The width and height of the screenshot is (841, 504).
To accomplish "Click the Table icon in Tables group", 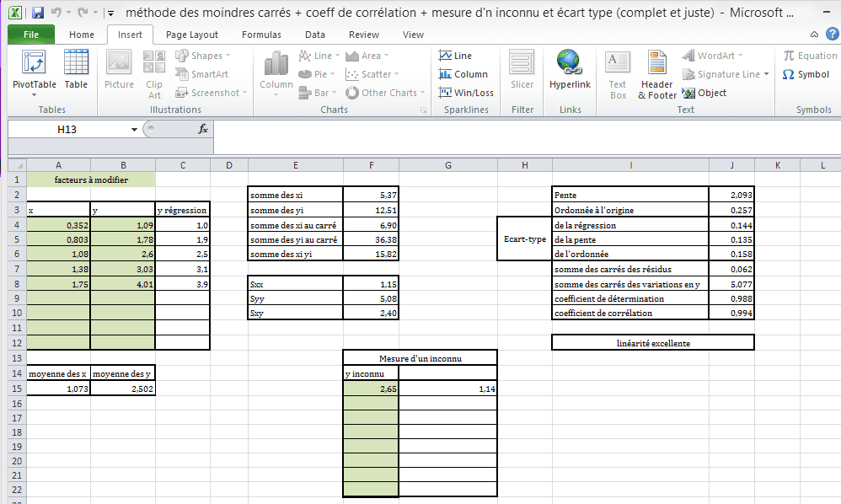I will [76, 70].
